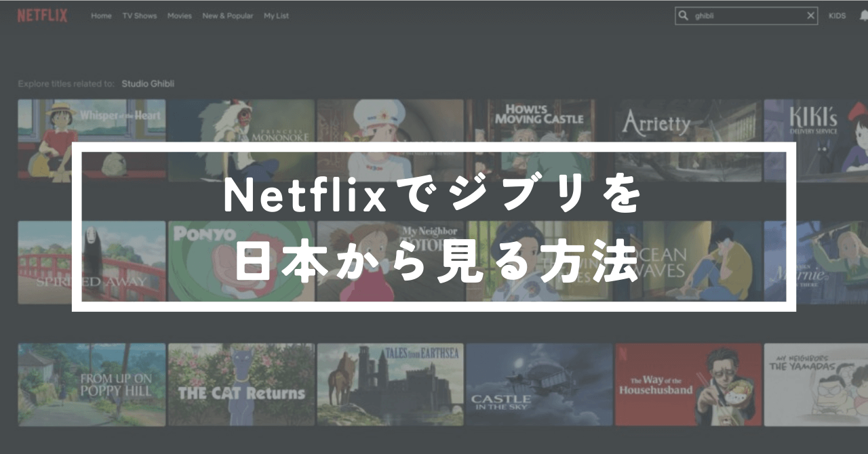
Task: Open the My Neighbor Totoro thumbnail
Action: point(391,262)
